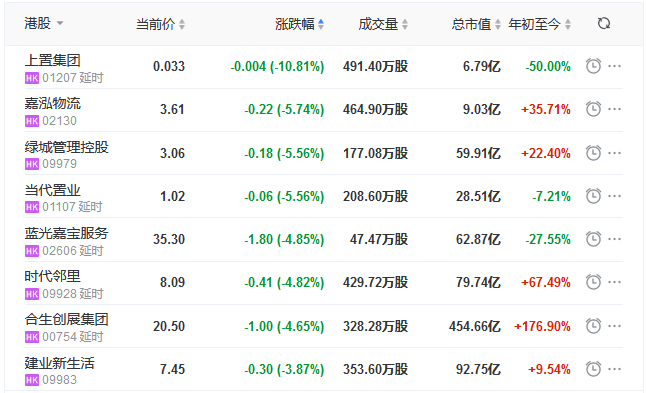Screen dimensions: 647x393
Task: Open more options for 当代置业
Action: pos(614,196)
